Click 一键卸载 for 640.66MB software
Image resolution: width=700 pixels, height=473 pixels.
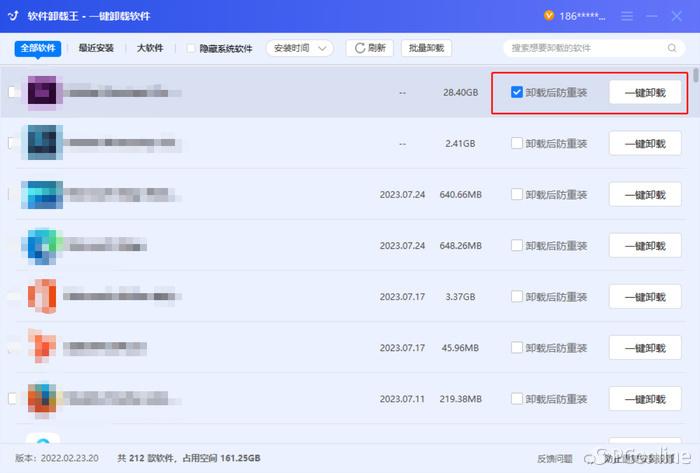point(645,195)
